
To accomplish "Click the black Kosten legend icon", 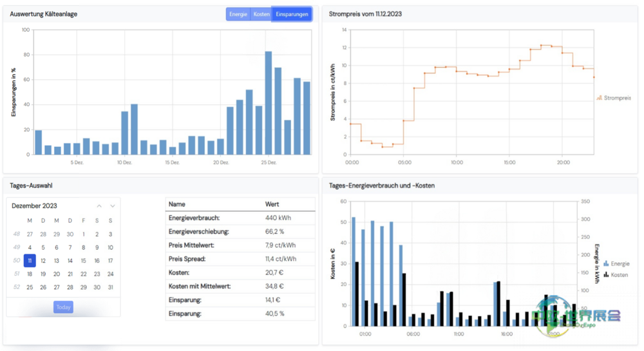I will click(x=606, y=275).
